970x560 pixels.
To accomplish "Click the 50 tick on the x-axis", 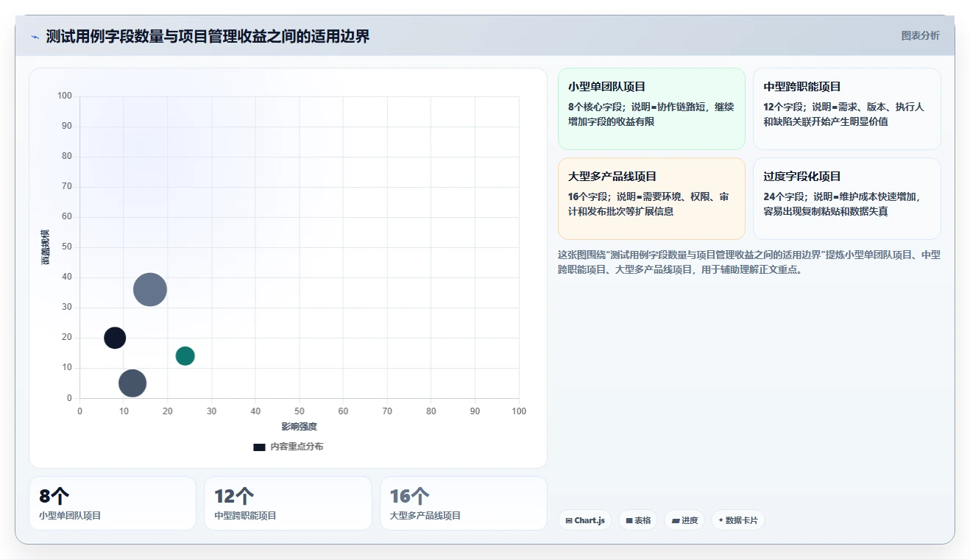I will pyautogui.click(x=300, y=411).
